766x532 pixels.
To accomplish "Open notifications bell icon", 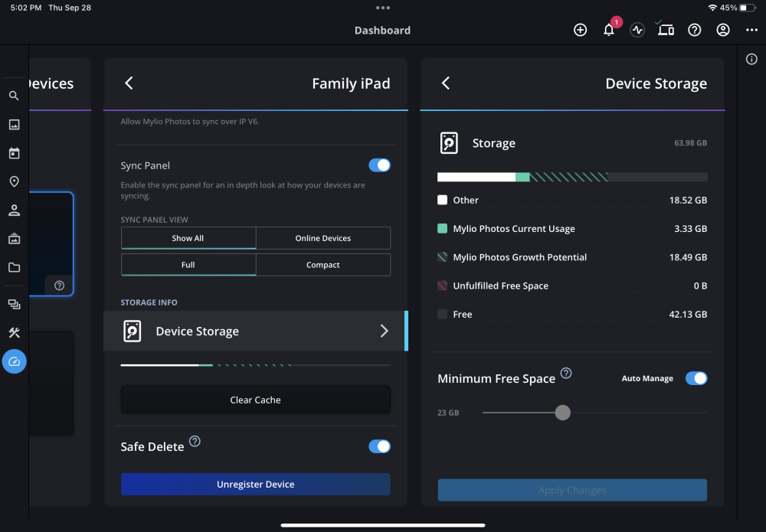I will [x=609, y=31].
